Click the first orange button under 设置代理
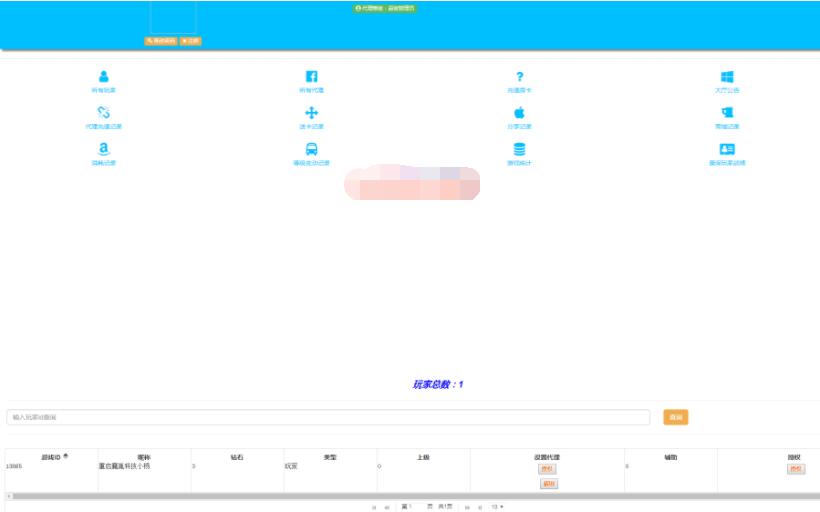 point(547,469)
